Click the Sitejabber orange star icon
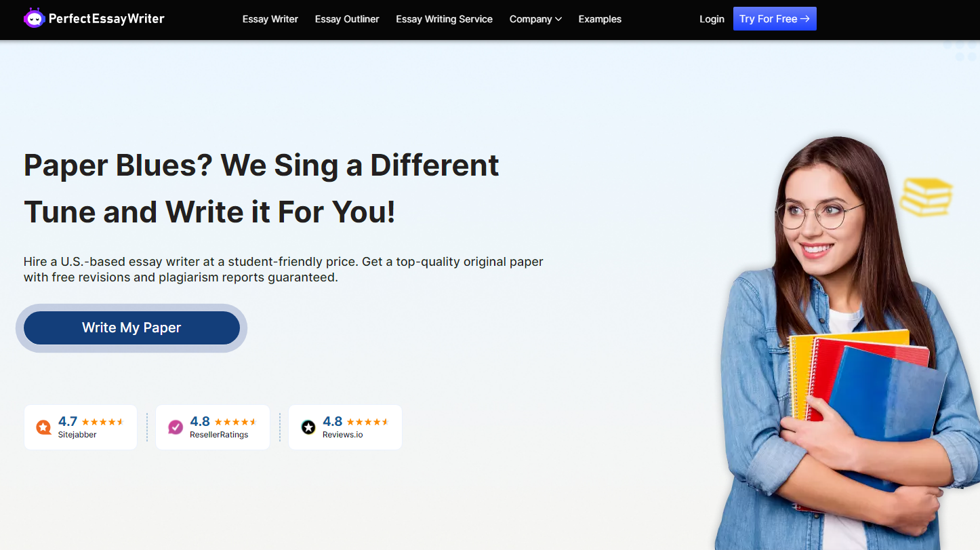The image size is (980, 550). 43,427
